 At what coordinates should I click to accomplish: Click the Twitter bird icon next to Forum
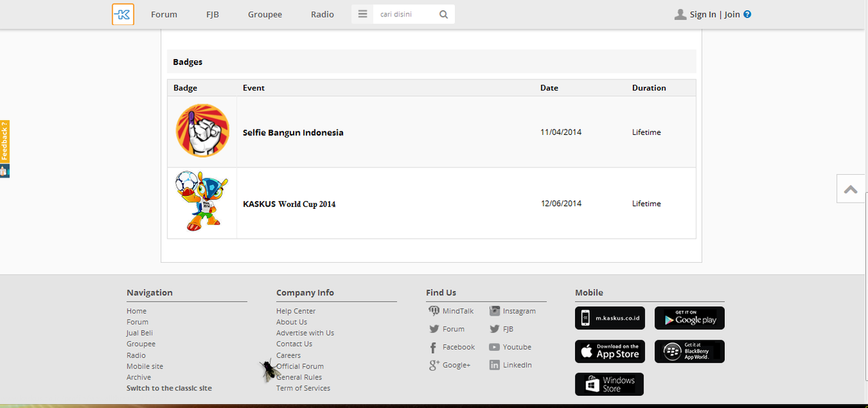click(434, 329)
